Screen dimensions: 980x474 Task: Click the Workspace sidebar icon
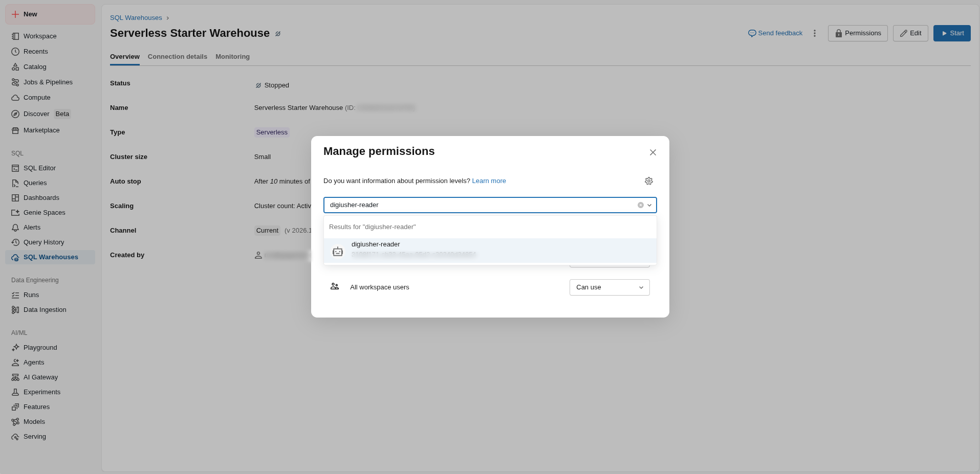point(15,36)
